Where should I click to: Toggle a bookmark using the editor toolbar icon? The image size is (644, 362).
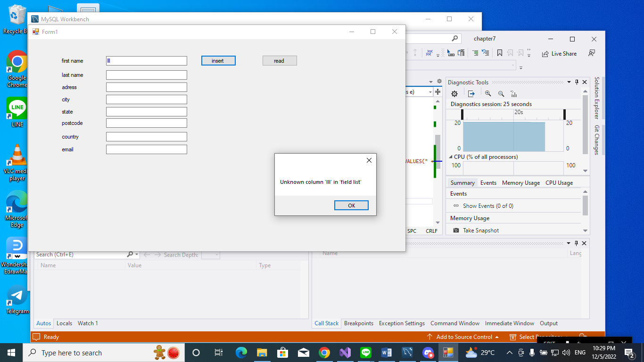[499, 53]
